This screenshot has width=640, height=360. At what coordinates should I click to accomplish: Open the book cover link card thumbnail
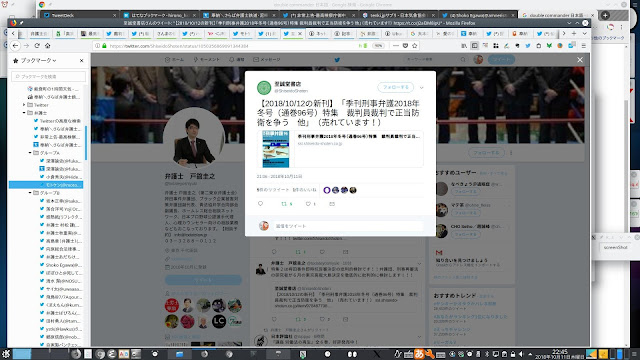tap(276, 149)
